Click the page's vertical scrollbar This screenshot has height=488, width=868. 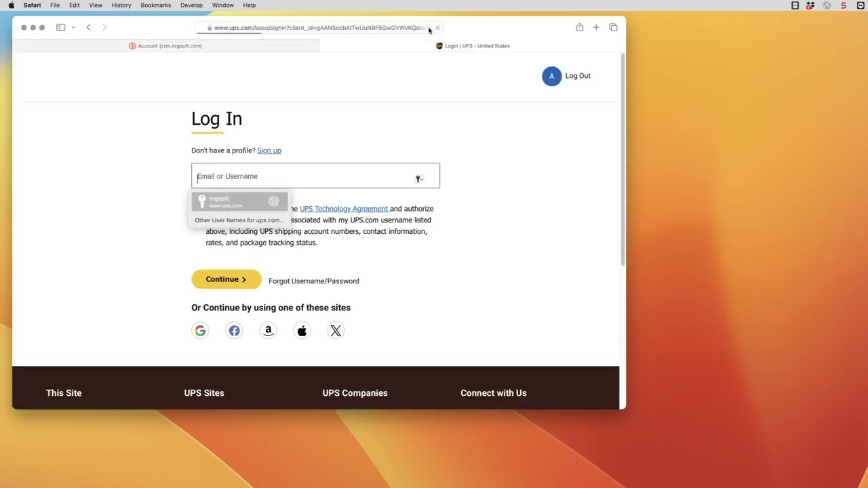[623, 160]
